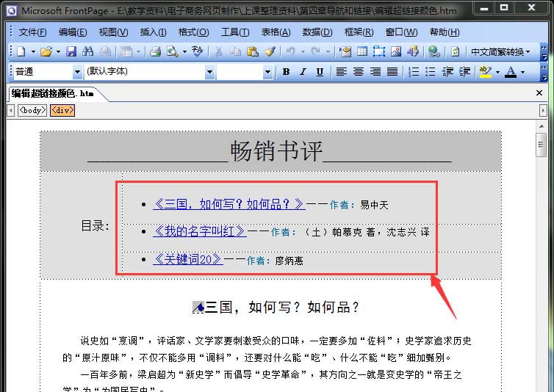The width and height of the screenshot is (554, 392).
Task: Align text to the right
Action: tap(375, 72)
